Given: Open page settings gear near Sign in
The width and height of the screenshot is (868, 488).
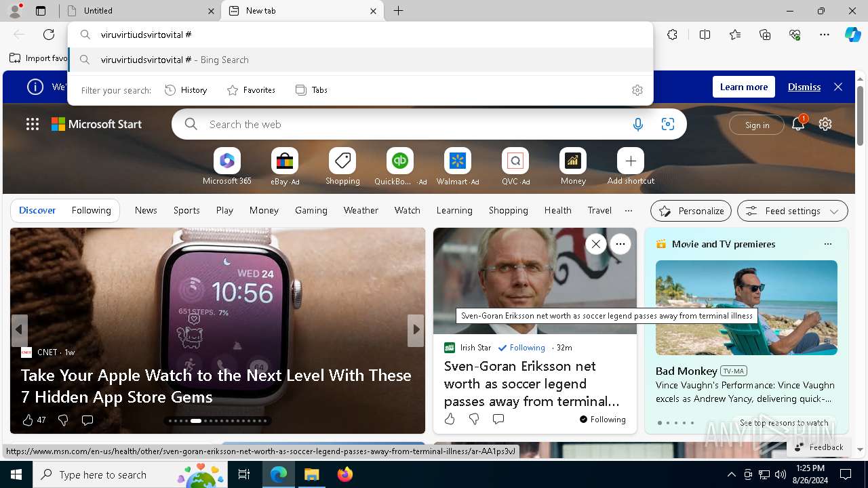Looking at the screenshot, I should pyautogui.click(x=825, y=124).
